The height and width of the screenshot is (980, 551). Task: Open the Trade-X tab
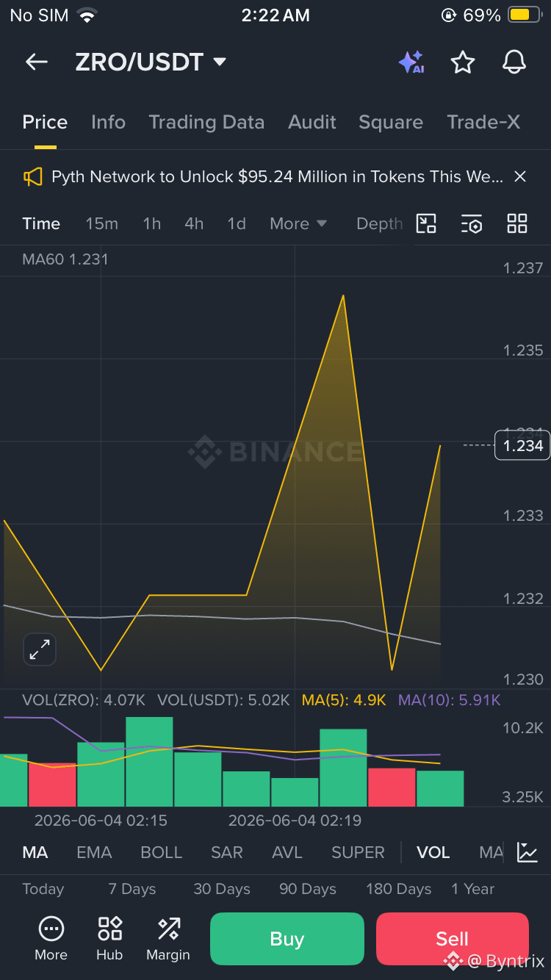483,122
